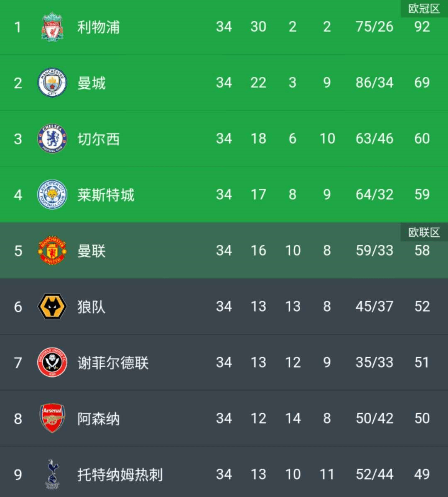The height and width of the screenshot is (497, 448).
Task: Tap the Manchester City club badge
Action: (x=52, y=83)
